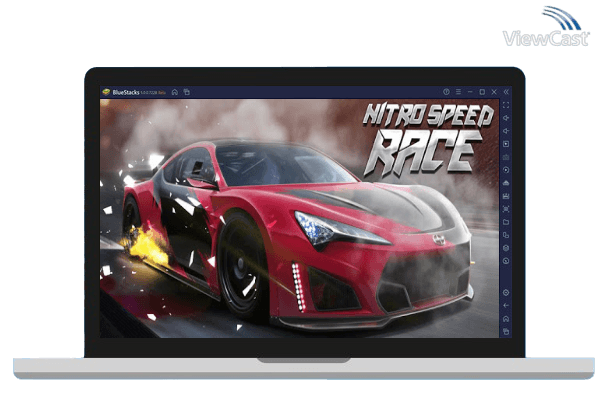Take a screenshot using sidebar capture icon
This screenshot has height=414, width=602.
[x=506, y=209]
